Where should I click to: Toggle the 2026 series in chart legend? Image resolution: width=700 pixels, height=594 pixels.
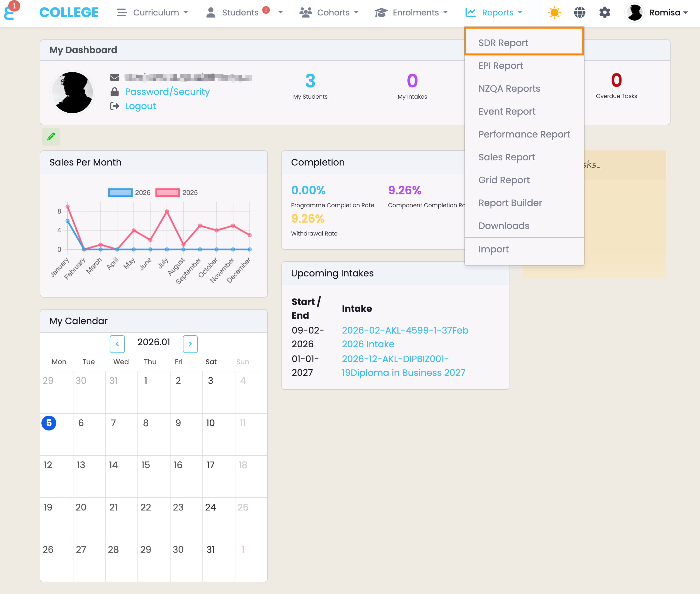(x=121, y=193)
